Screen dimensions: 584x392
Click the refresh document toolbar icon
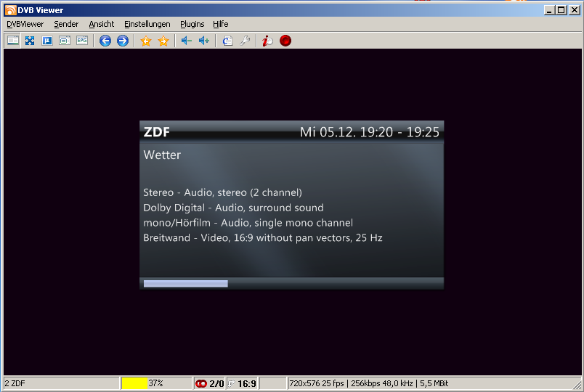tap(227, 41)
